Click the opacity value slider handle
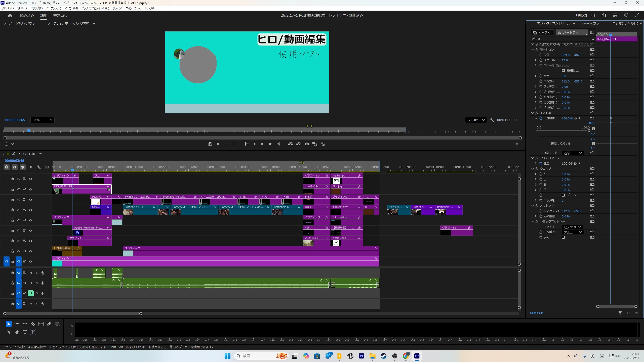Image resolution: width=644 pixels, height=362 pixels. point(589,130)
